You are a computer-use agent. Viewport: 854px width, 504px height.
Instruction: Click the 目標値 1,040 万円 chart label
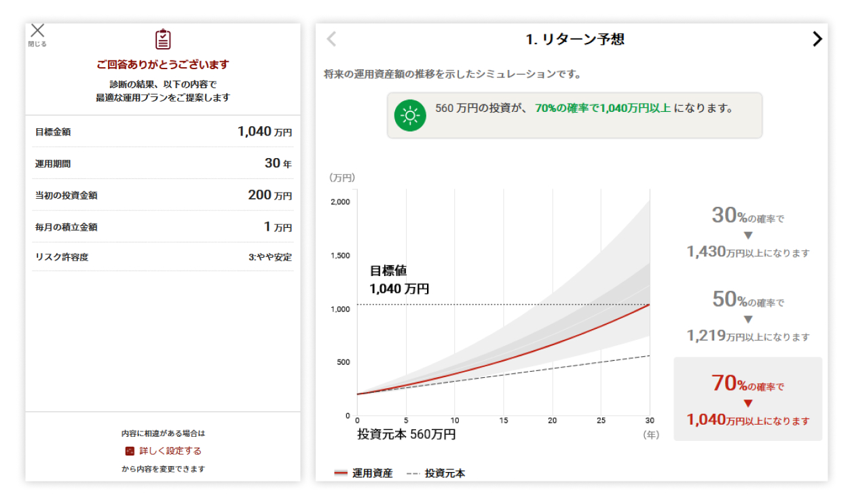click(x=399, y=279)
